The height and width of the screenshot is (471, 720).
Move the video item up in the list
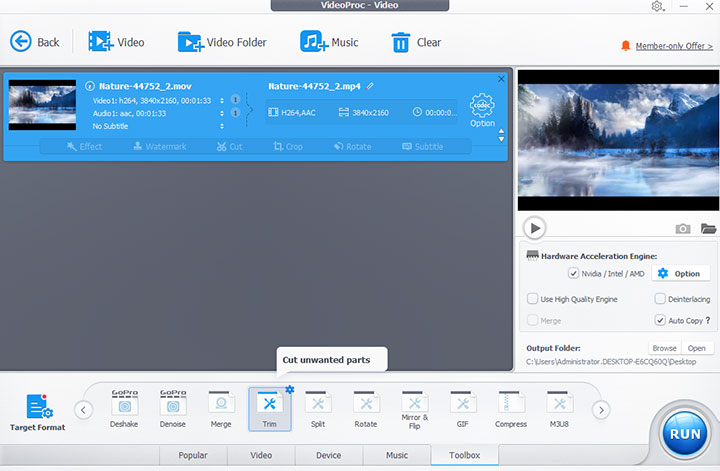(x=501, y=131)
